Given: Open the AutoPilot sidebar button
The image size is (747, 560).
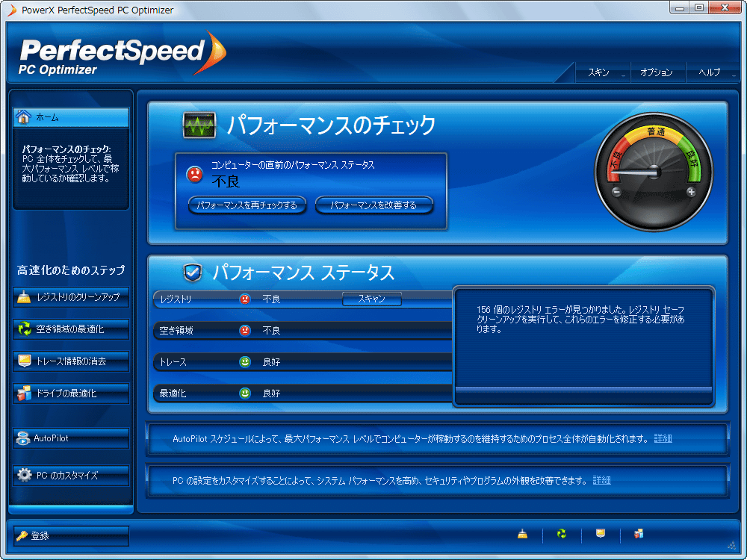Looking at the screenshot, I should pyautogui.click(x=71, y=438).
